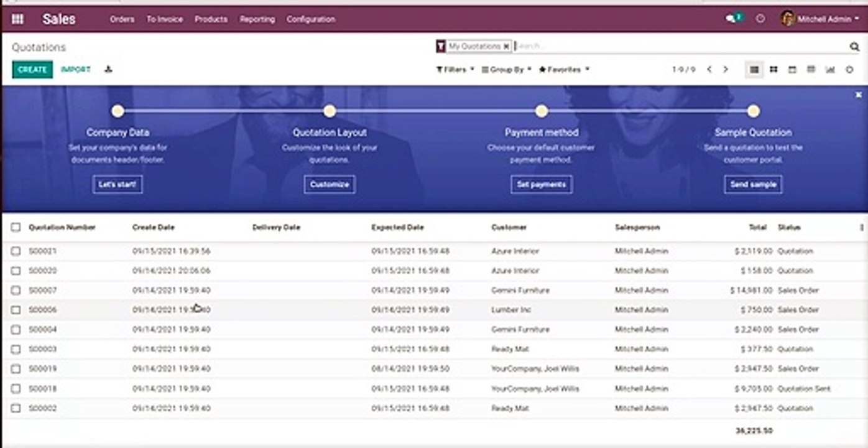Sort by Customer column header
The height and width of the screenshot is (448, 868).
coord(509,227)
